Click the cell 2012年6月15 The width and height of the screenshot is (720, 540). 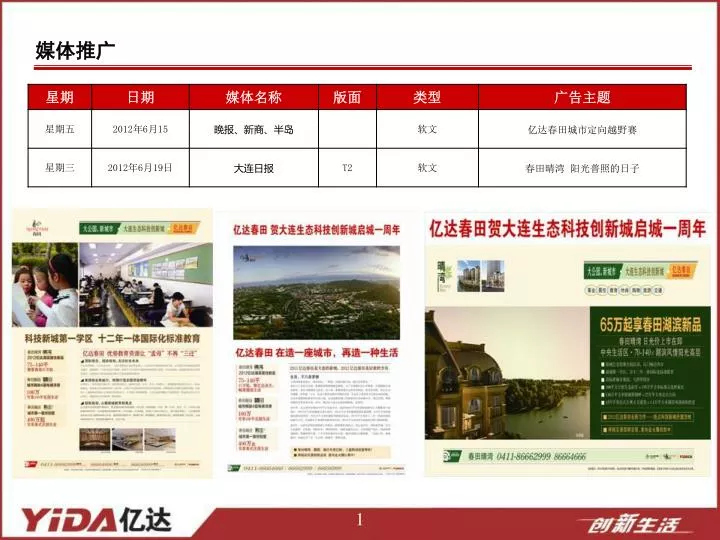141,129
